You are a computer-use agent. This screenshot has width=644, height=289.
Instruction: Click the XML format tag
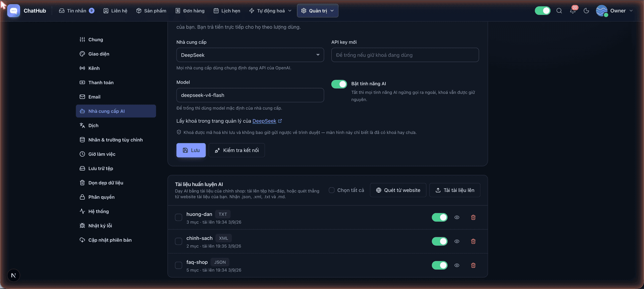[223, 238]
